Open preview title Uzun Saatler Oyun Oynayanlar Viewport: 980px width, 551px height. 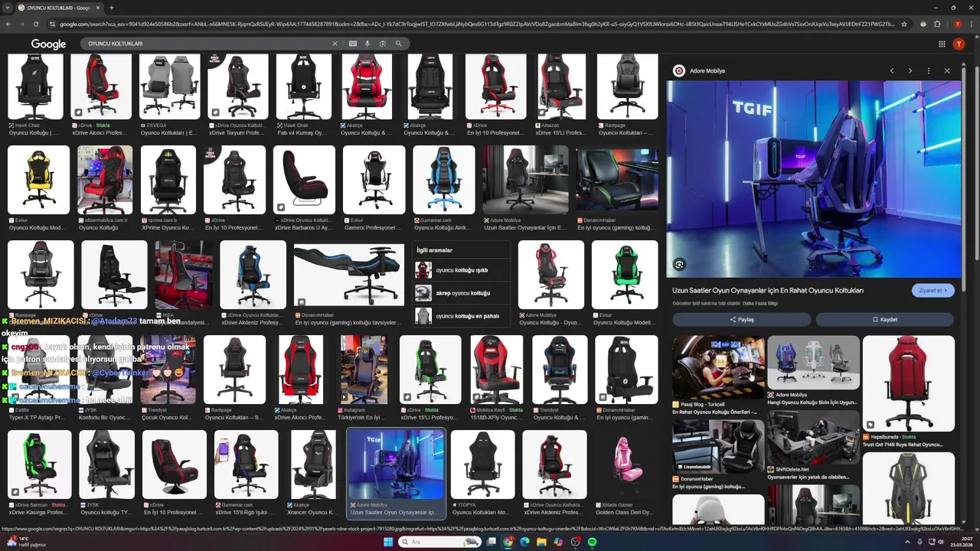[768, 290]
